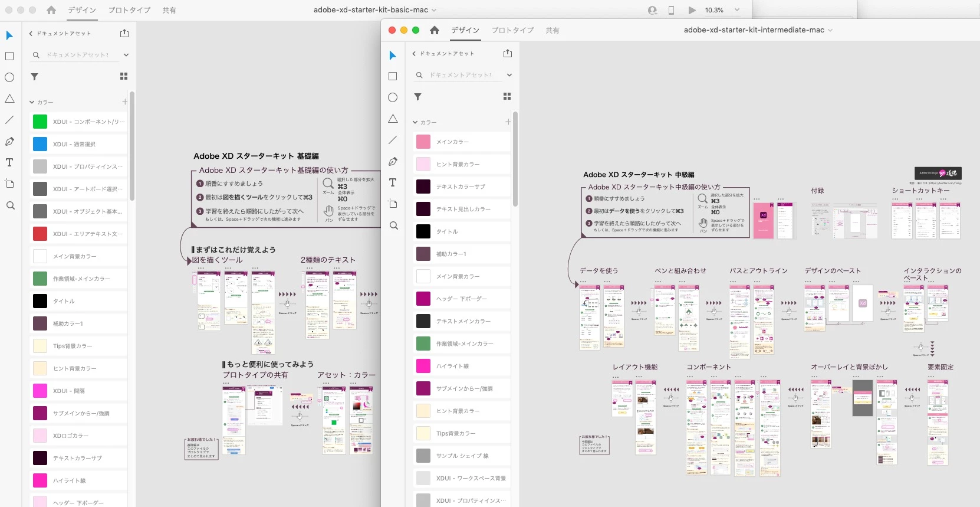Collapse カラー section in basic-mac panel
Image resolution: width=980 pixels, height=507 pixels.
pyautogui.click(x=32, y=102)
